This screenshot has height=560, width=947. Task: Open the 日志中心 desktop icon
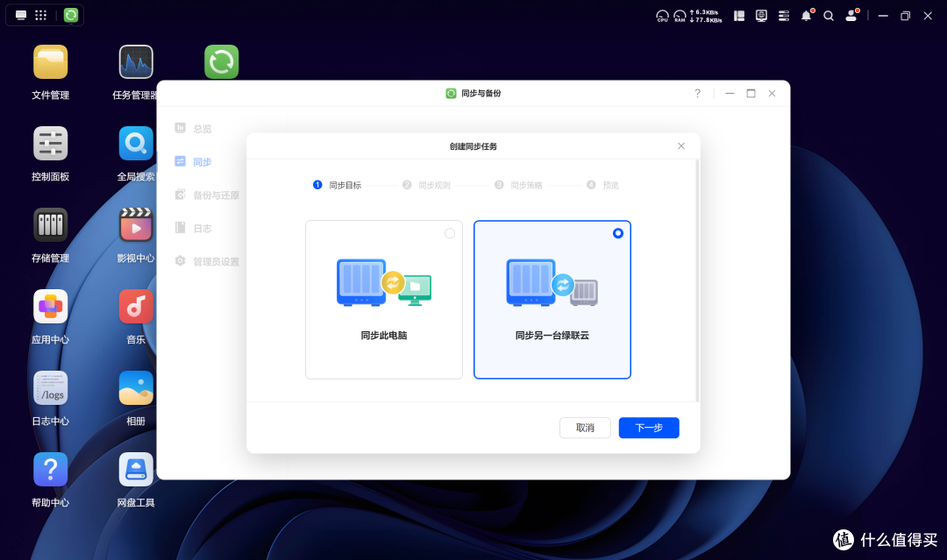51,388
